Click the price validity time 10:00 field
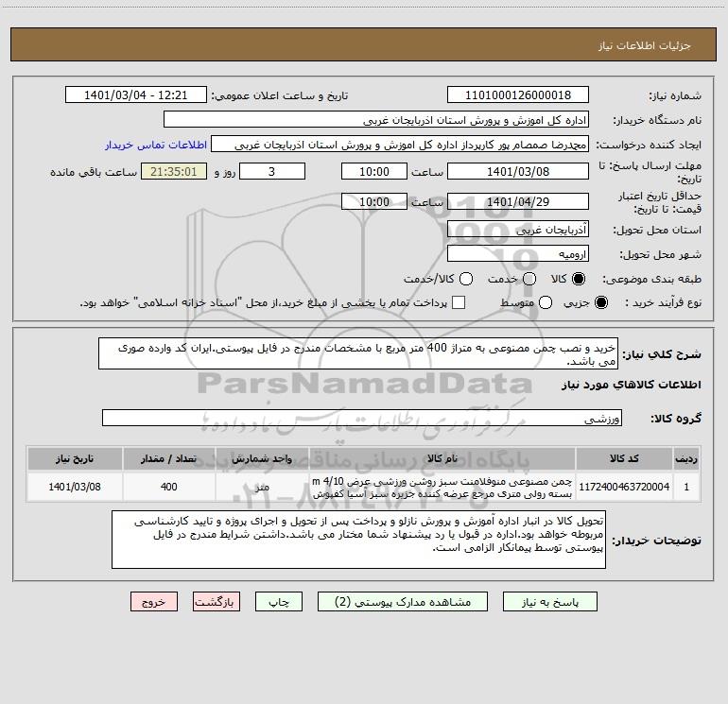The height and width of the screenshot is (704, 728). [374, 201]
